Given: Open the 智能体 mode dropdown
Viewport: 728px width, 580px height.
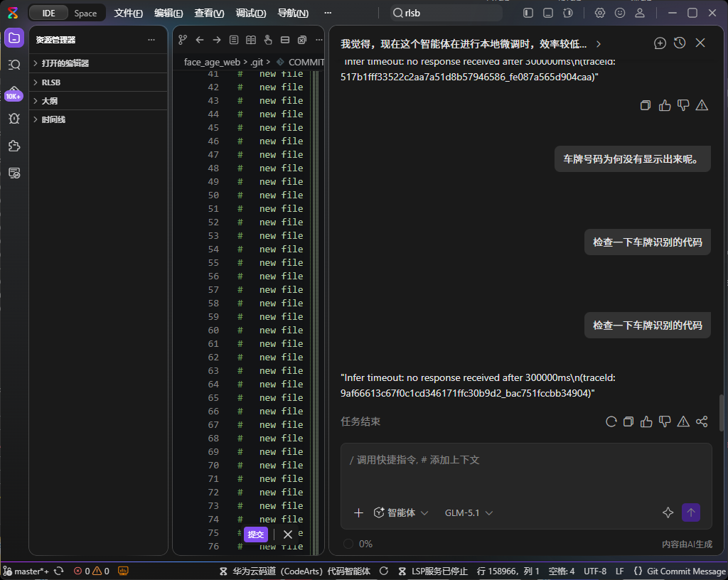Looking at the screenshot, I should 401,512.
